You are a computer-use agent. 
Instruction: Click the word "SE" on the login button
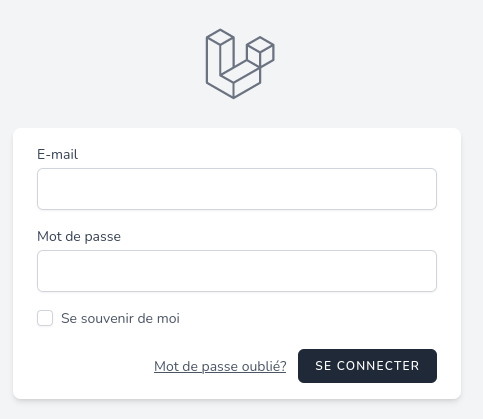(x=323, y=366)
